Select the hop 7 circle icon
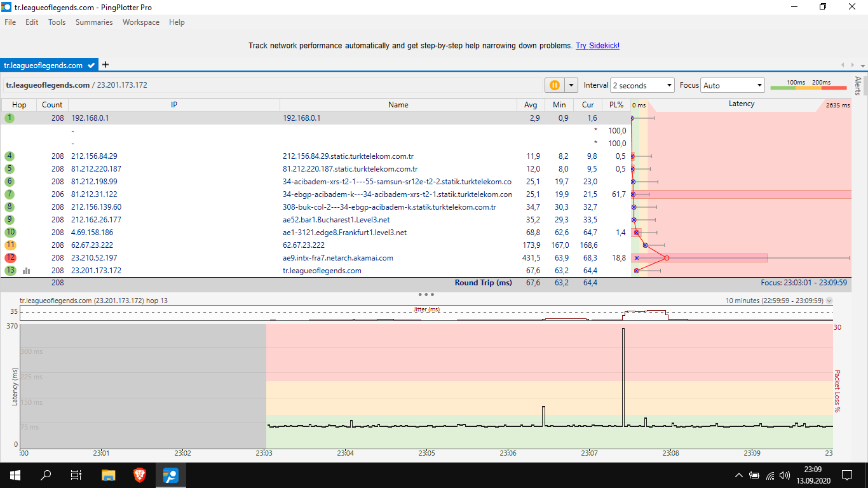The width and height of the screenshot is (868, 488). [10, 194]
